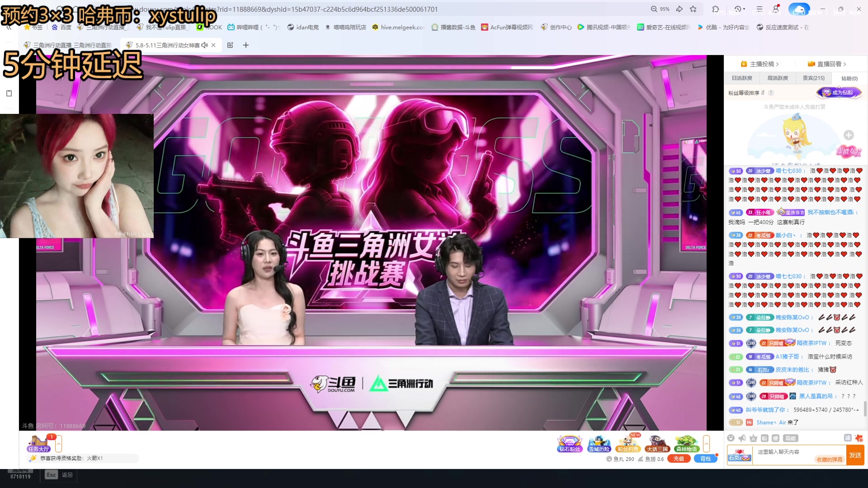The image size is (868, 488).
Task: Open the crown noble danmaku icon
Action: [x=753, y=438]
